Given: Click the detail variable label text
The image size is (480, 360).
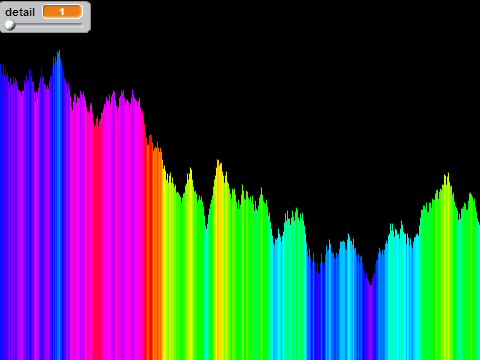Looking at the screenshot, I should (20, 12).
